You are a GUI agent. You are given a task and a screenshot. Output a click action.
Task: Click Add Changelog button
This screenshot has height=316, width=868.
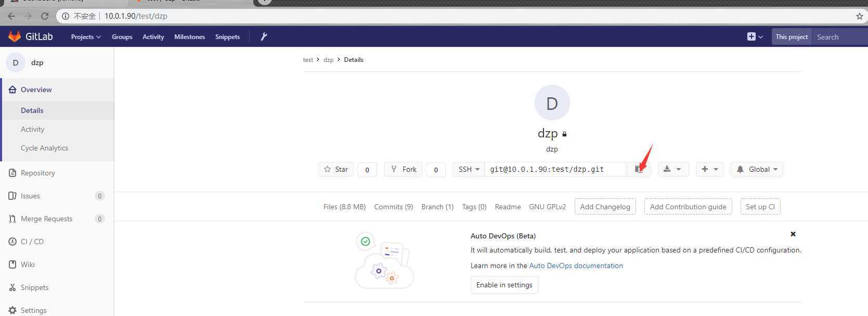tap(605, 207)
